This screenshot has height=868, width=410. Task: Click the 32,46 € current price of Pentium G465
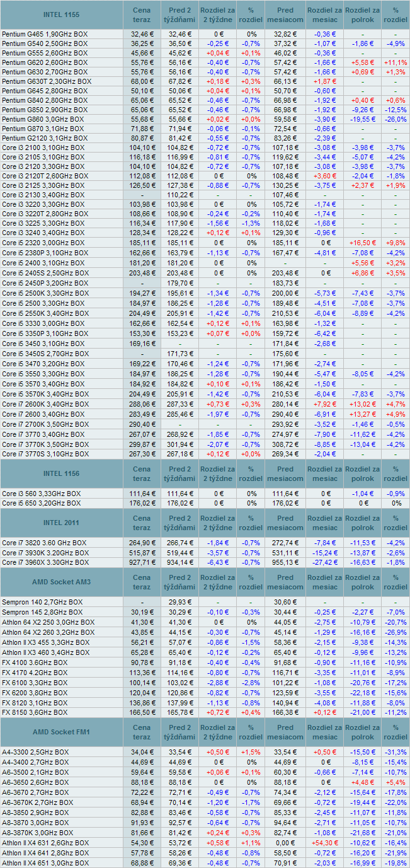click(x=142, y=34)
